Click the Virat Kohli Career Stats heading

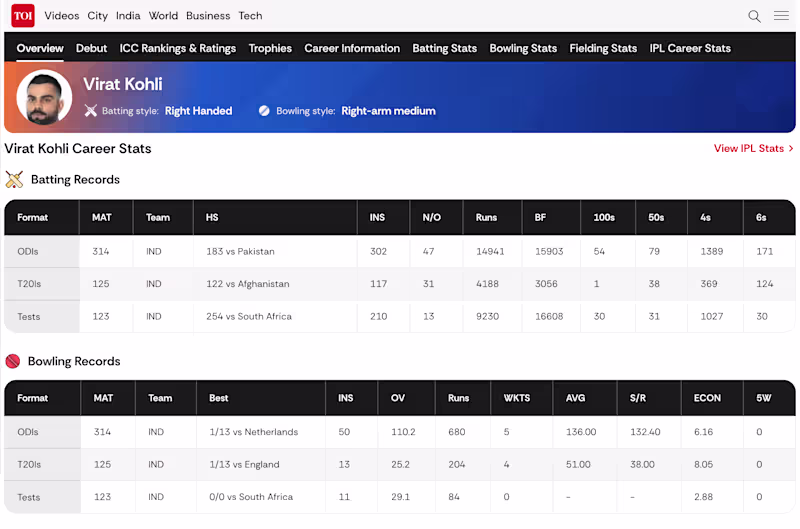(x=78, y=148)
